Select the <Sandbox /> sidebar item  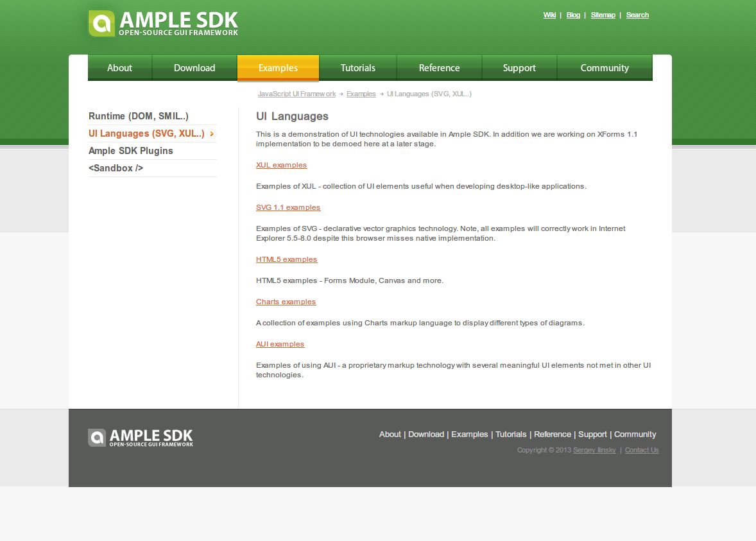pos(116,168)
